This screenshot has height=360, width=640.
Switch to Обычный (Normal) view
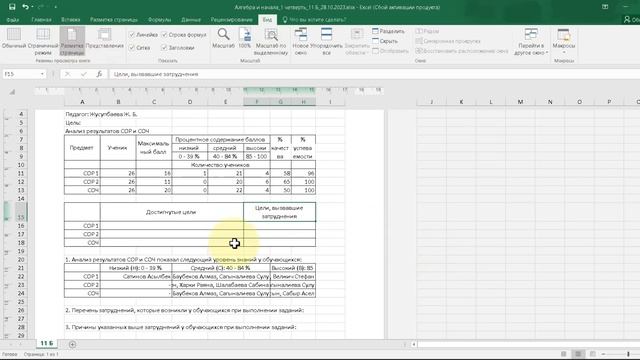coord(13,39)
